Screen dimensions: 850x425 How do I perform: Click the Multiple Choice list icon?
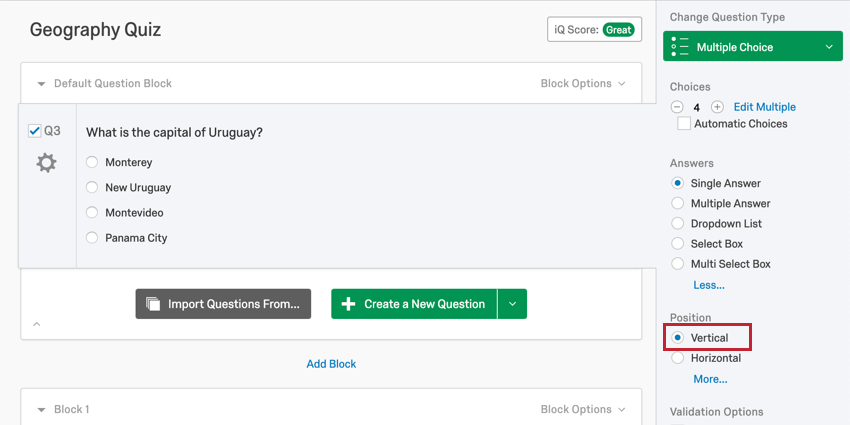pyautogui.click(x=679, y=47)
